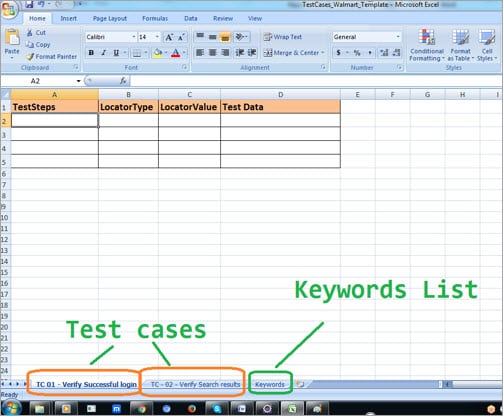Viewport: 503px width, 416px height.
Task: Click Decrease Decimal icon
Action: [x=396, y=53]
